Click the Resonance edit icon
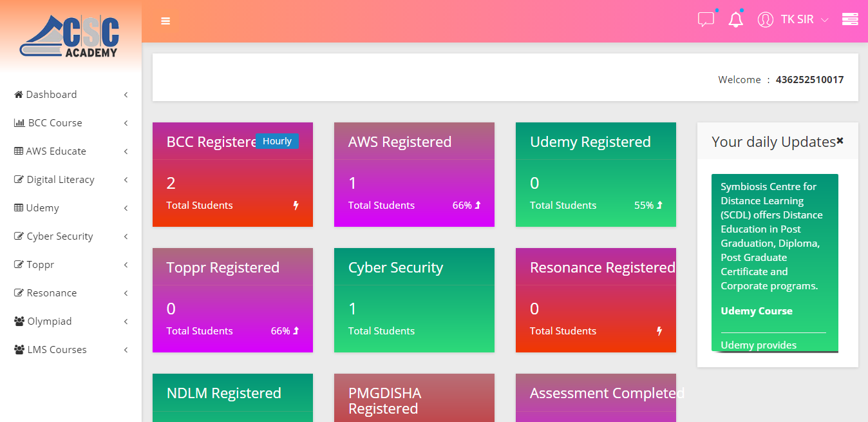This screenshot has height=422, width=868. pos(19,293)
